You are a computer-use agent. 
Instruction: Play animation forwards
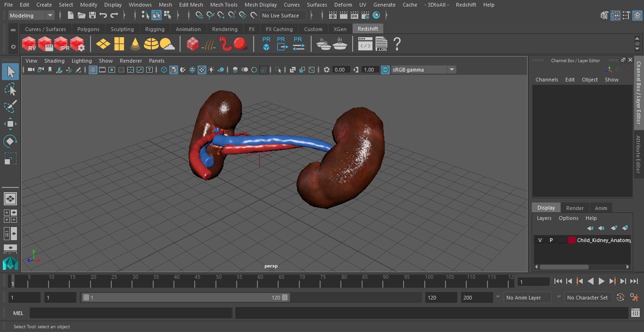coord(601,281)
